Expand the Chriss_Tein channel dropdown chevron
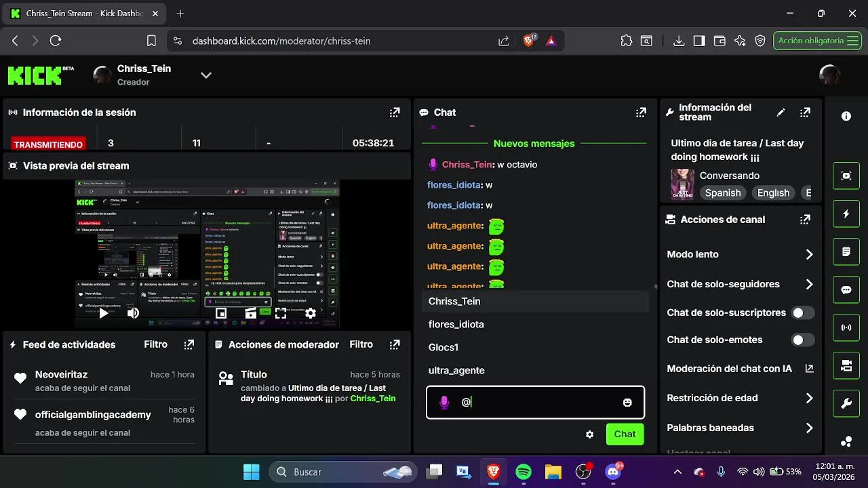Viewport: 868px width, 488px height. pyautogui.click(x=206, y=75)
